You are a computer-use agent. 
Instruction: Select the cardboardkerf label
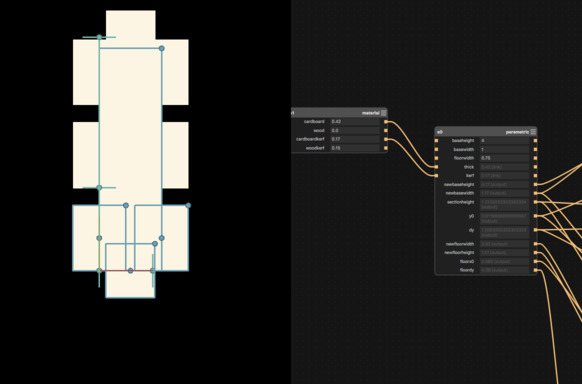click(x=310, y=139)
